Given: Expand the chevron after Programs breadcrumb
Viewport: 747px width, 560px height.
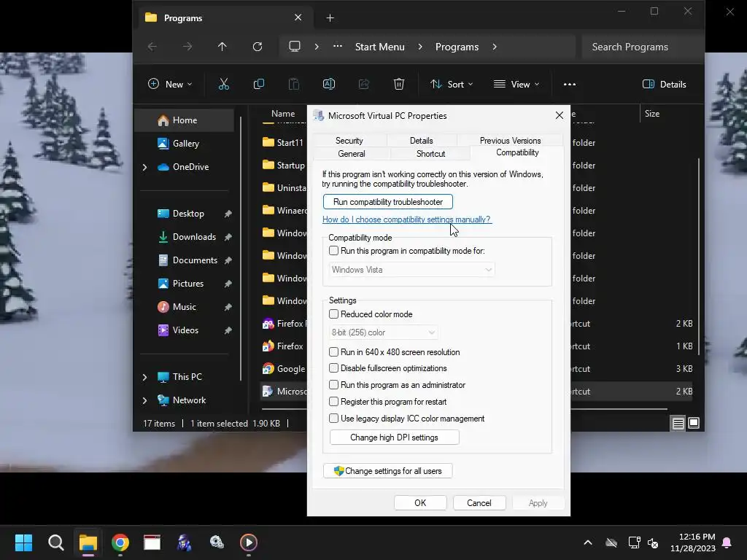Looking at the screenshot, I should point(495,47).
